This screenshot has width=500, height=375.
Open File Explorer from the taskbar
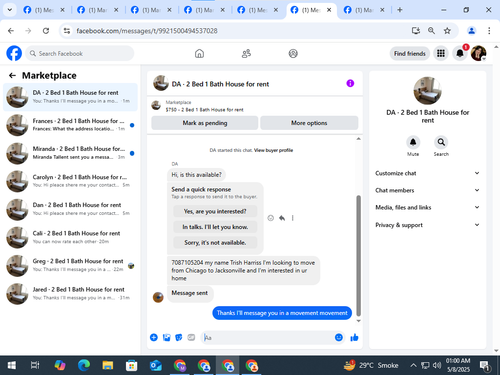[108, 365]
